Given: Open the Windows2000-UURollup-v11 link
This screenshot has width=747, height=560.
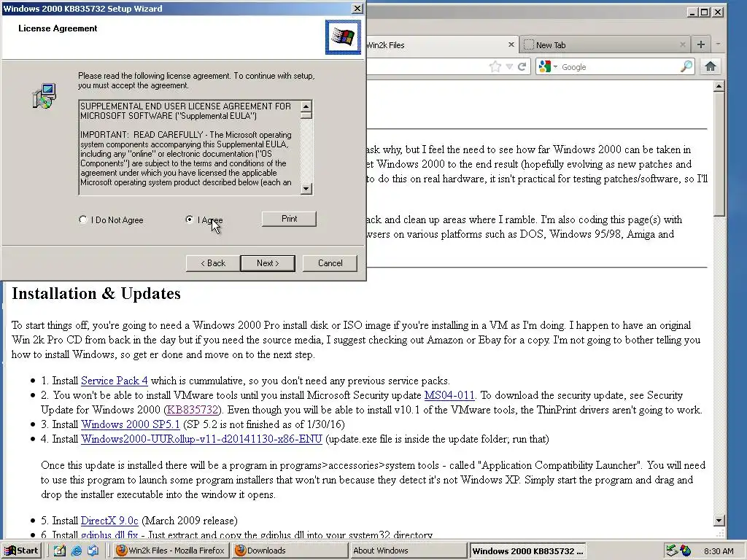Looking at the screenshot, I should (x=201, y=439).
